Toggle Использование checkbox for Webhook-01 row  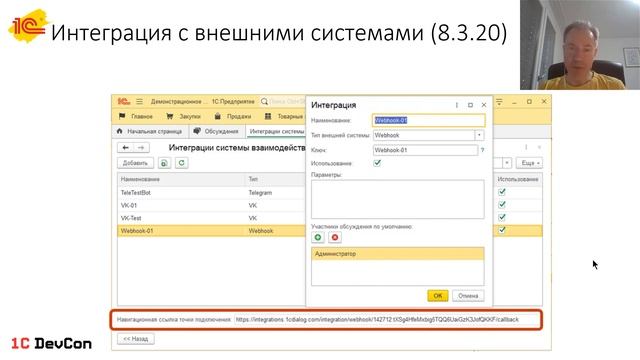click(502, 230)
